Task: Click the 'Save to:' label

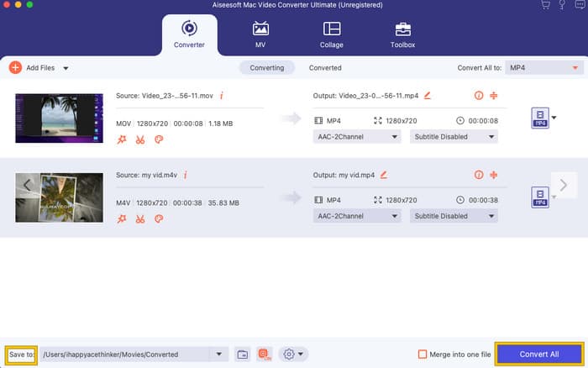Action: click(x=21, y=355)
